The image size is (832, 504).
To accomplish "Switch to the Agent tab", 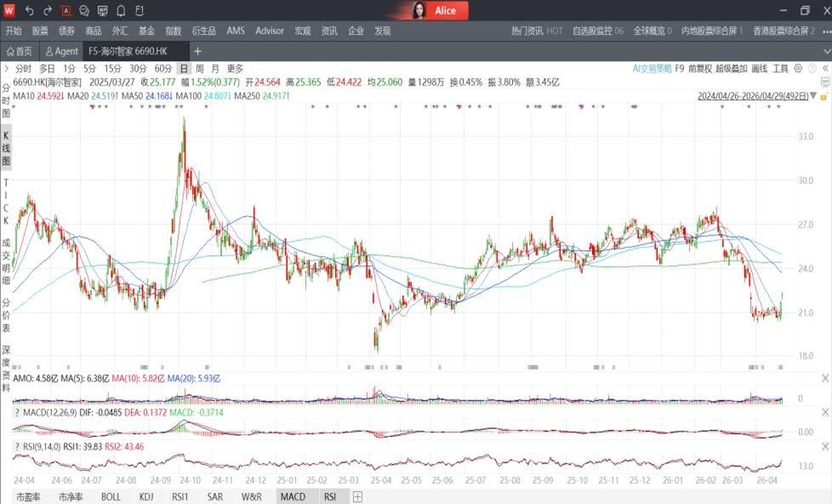I will [x=61, y=52].
